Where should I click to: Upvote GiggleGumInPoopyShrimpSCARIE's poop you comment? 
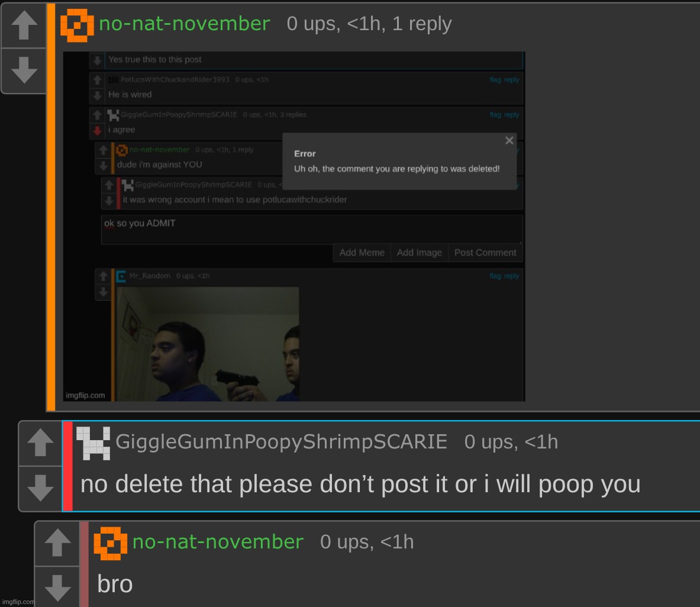40,443
